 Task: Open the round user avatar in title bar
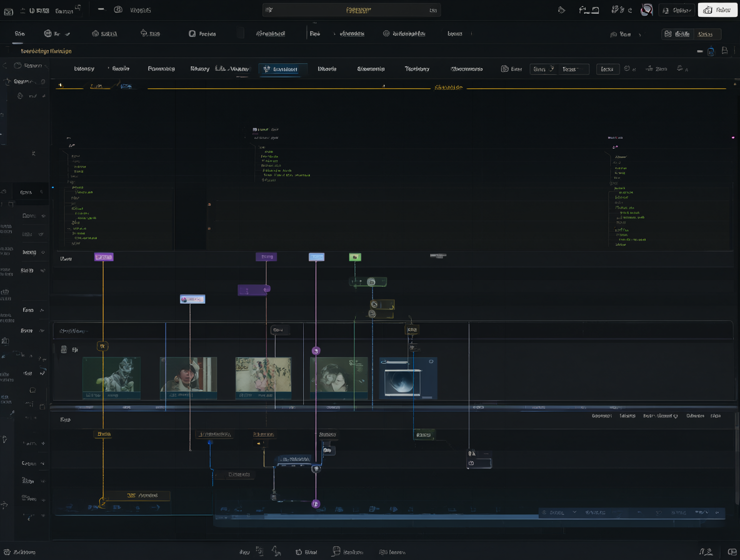(646, 10)
